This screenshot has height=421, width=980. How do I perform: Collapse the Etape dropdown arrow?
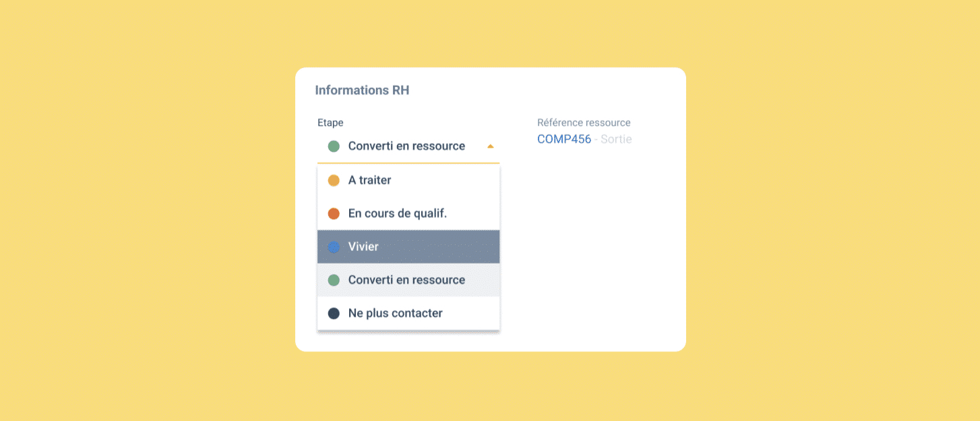pos(490,146)
